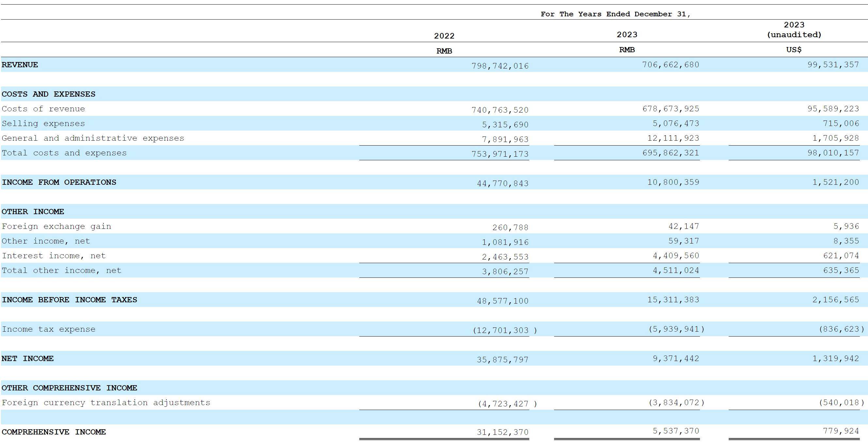Click the NET INCOME label
The width and height of the screenshot is (868, 442).
28,359
